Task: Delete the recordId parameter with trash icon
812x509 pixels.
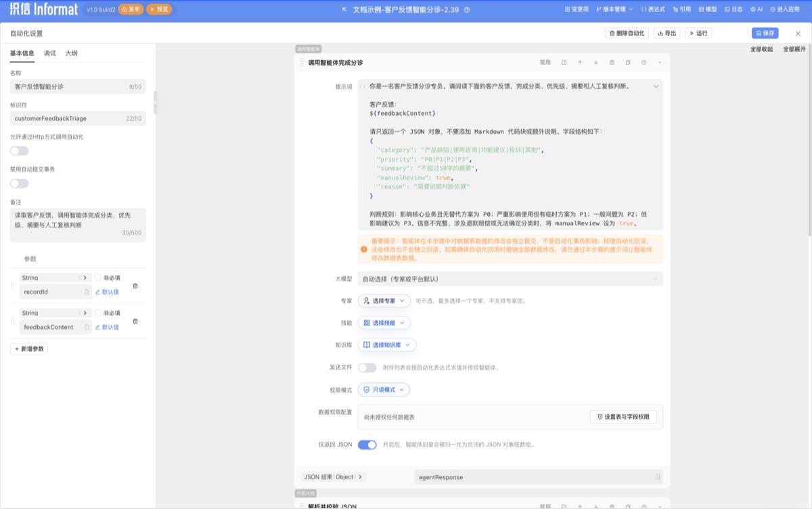Action: [x=135, y=286]
